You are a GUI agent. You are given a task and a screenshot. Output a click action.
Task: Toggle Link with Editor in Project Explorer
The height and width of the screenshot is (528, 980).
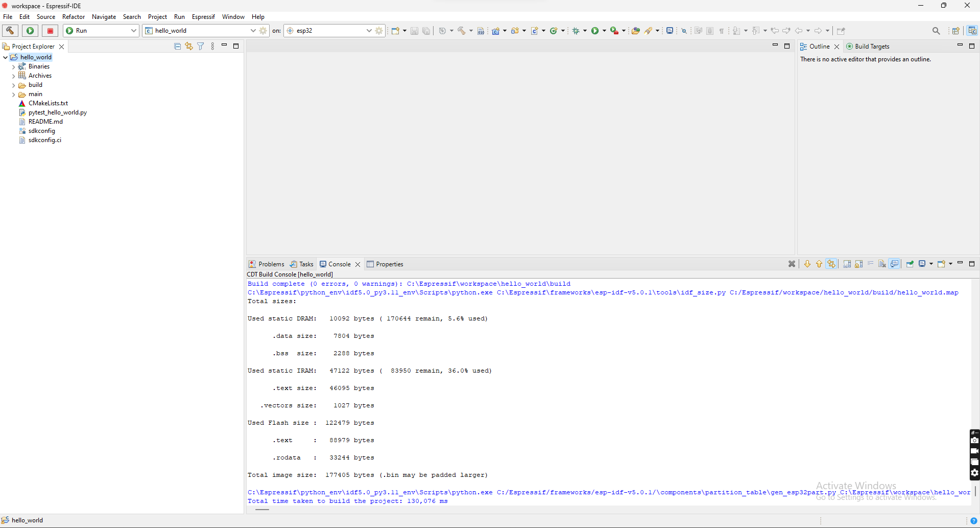click(x=189, y=46)
